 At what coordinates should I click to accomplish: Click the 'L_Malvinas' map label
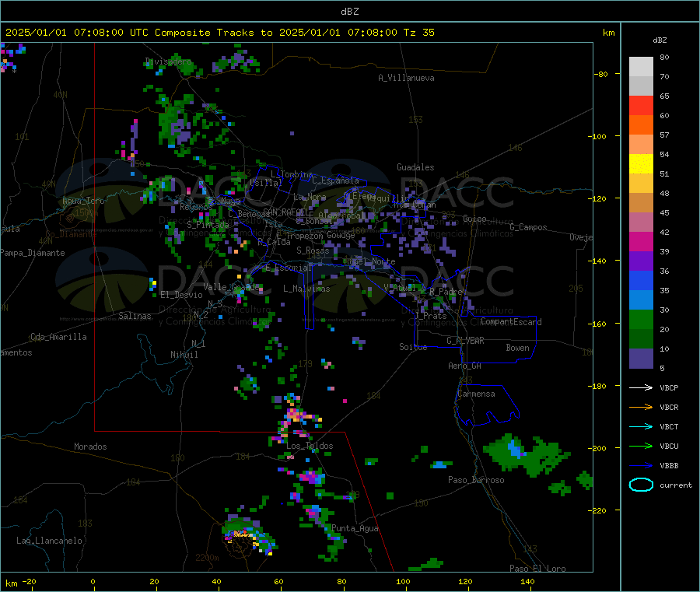(306, 289)
